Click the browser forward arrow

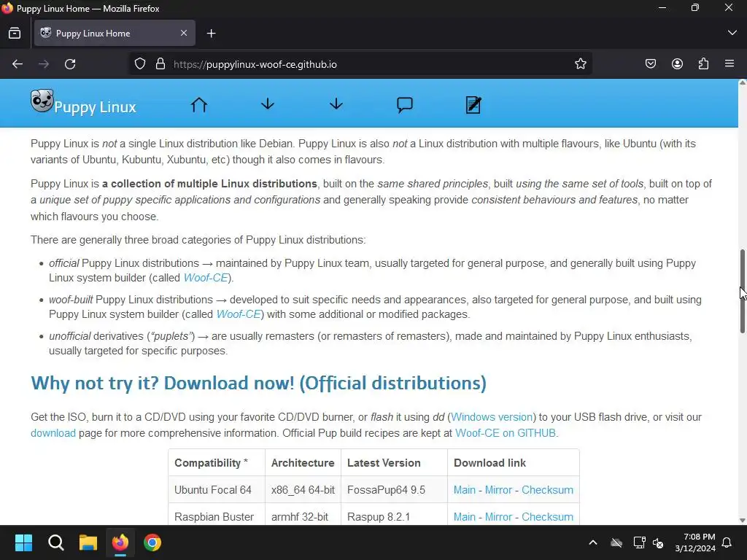[x=44, y=64]
